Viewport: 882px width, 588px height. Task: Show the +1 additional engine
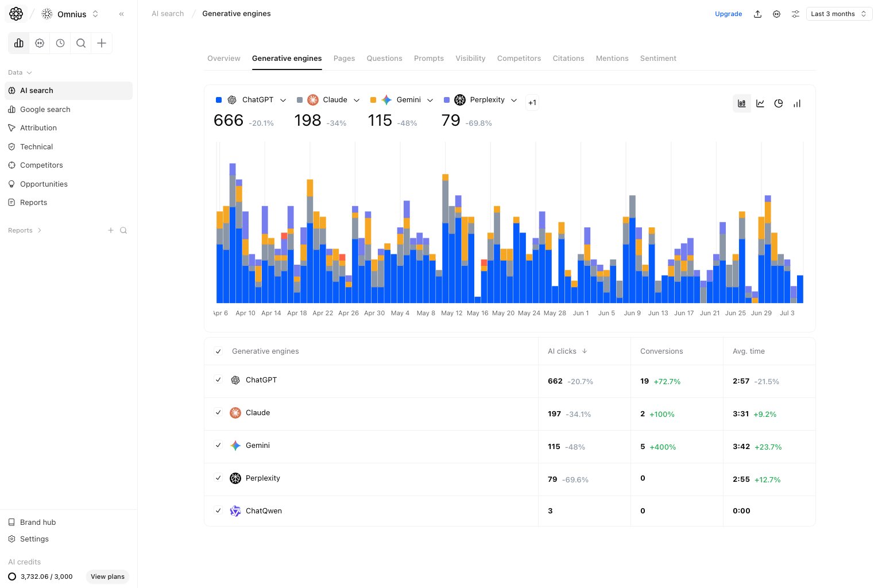(x=532, y=103)
